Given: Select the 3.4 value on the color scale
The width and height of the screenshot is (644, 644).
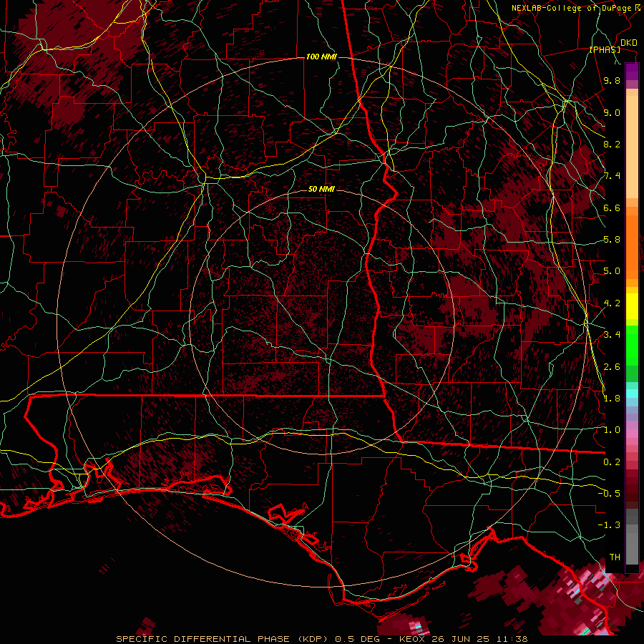Looking at the screenshot, I should coord(612,335).
